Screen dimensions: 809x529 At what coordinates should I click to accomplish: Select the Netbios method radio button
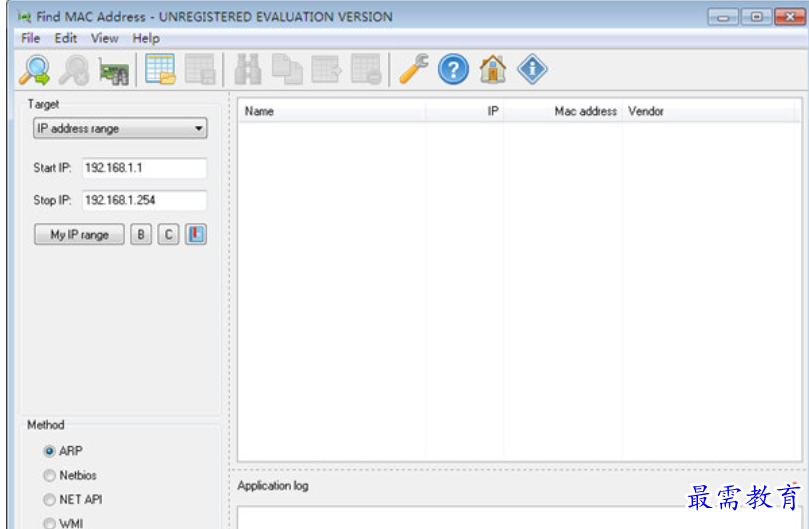coord(49,475)
